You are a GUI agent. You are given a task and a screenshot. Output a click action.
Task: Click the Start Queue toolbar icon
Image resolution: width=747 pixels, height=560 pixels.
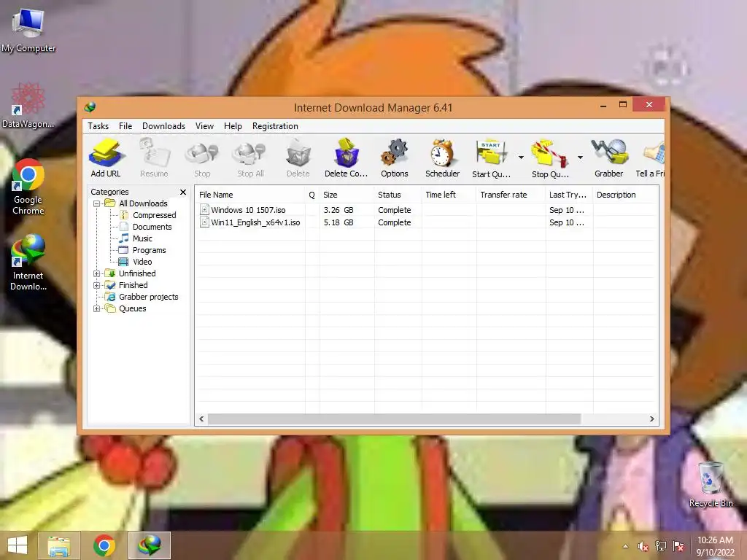pyautogui.click(x=491, y=158)
